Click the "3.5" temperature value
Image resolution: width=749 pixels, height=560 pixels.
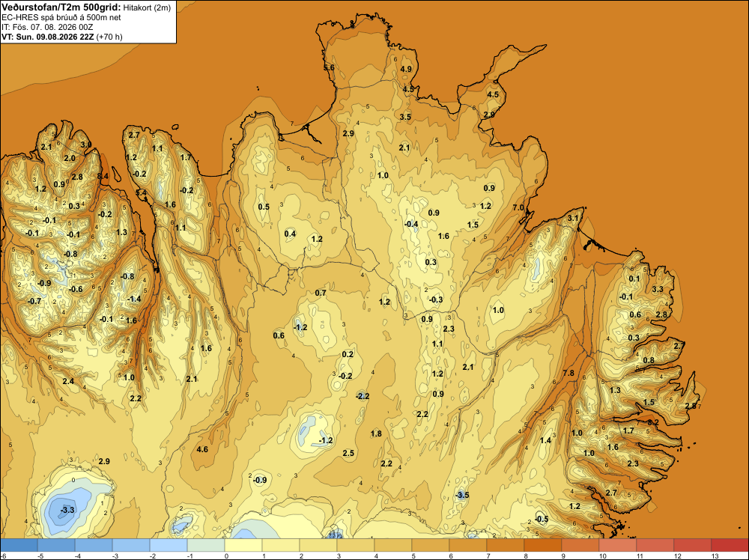tap(405, 117)
